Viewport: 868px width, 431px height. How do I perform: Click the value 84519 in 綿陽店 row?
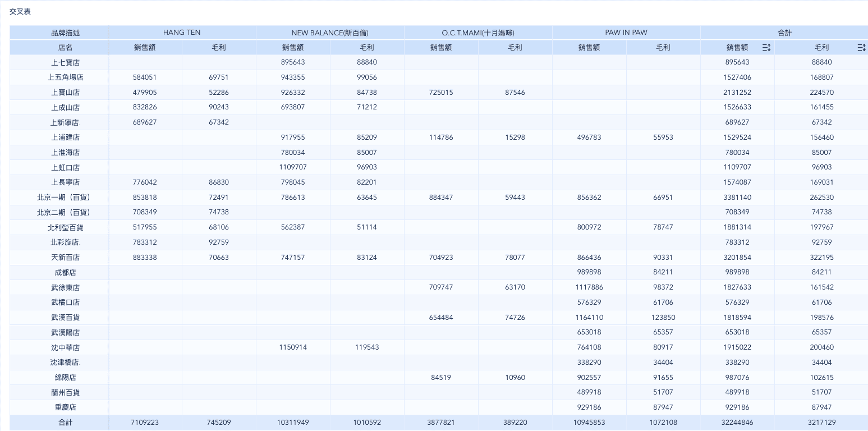point(441,378)
